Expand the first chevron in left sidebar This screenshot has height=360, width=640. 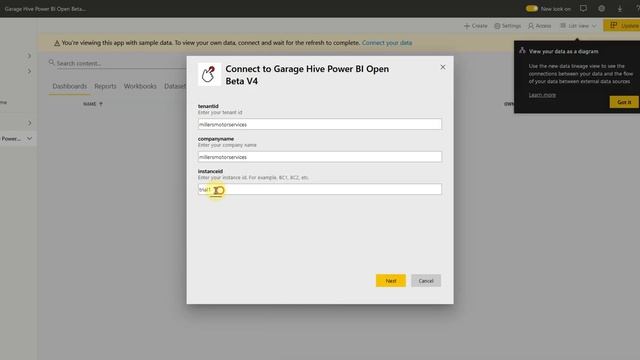coord(29,56)
